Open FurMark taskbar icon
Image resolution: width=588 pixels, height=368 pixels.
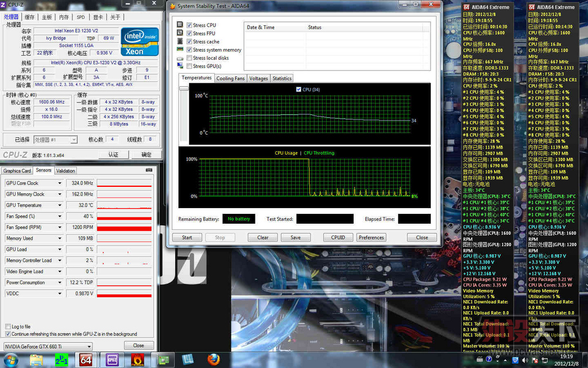(137, 360)
